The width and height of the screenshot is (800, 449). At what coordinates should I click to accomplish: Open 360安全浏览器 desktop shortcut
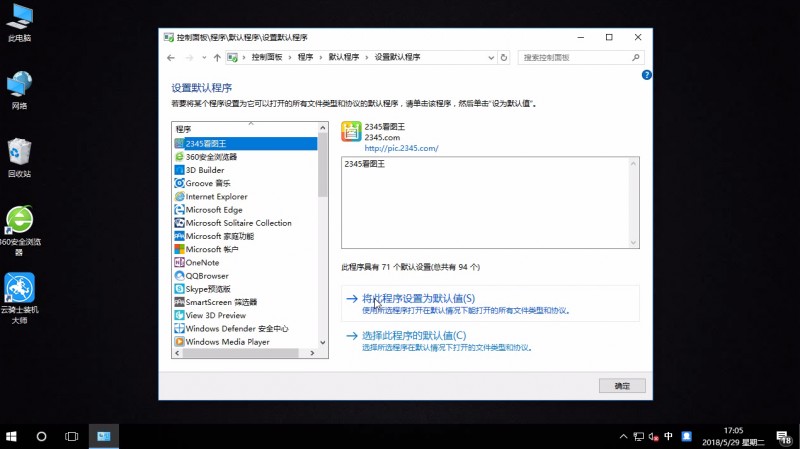(x=19, y=231)
